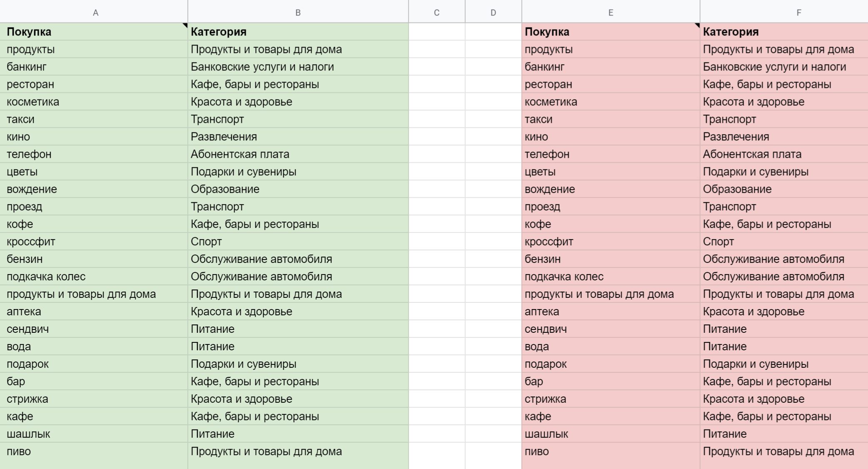Click the pink 'Покупка' header cell

coord(611,32)
